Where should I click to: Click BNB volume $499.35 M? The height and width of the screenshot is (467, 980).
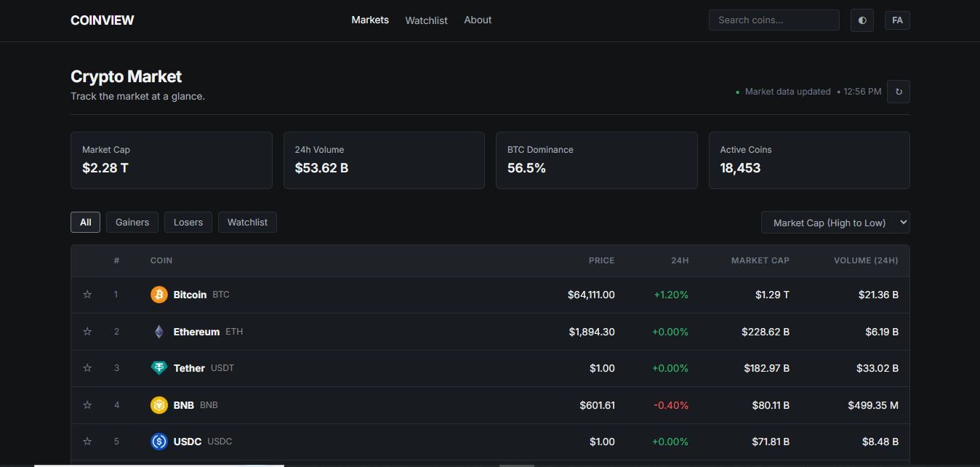click(873, 405)
